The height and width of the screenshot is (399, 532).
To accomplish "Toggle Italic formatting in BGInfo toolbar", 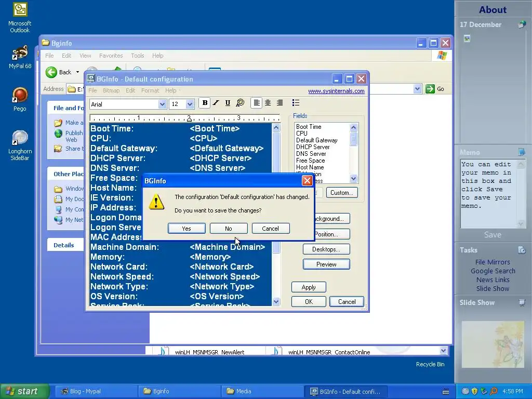I will [216, 103].
